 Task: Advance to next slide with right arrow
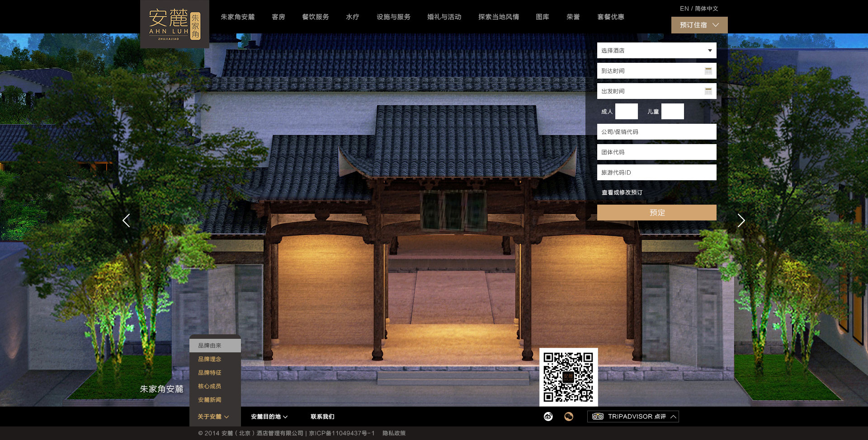tap(741, 220)
